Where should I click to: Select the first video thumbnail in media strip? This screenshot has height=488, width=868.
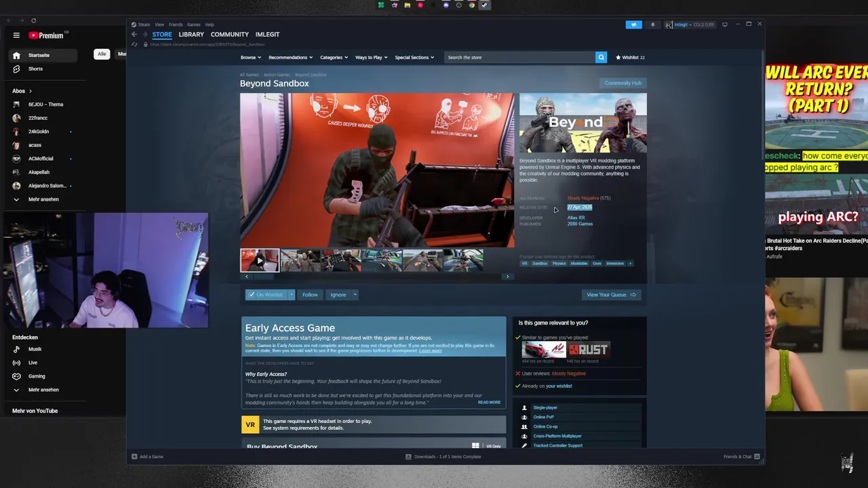(260, 261)
